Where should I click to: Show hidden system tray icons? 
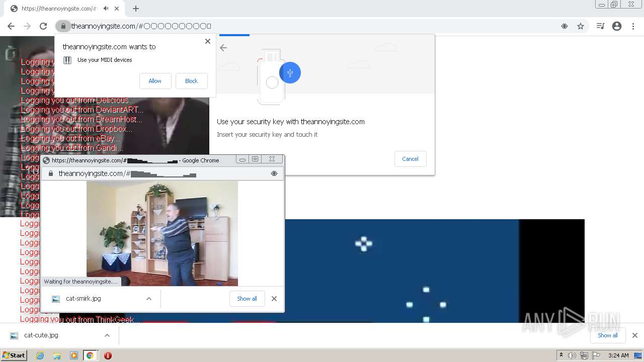(561, 355)
